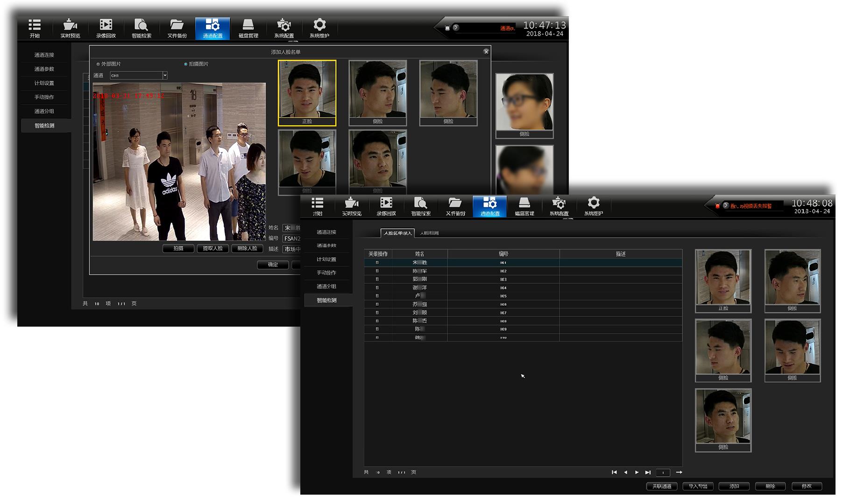Click alarm arrow icon in back window status

pos(456,28)
